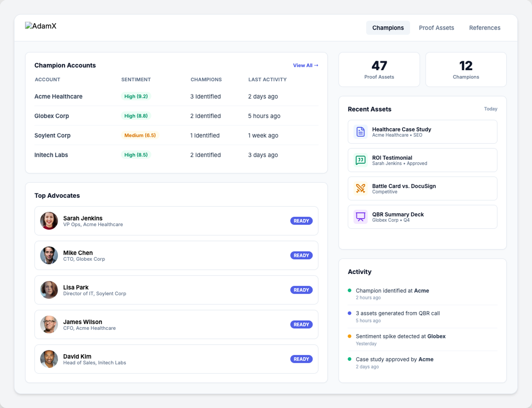Viewport: 532px width, 408px height.
Task: Open the Healthcare Case Study document icon
Action: point(360,132)
